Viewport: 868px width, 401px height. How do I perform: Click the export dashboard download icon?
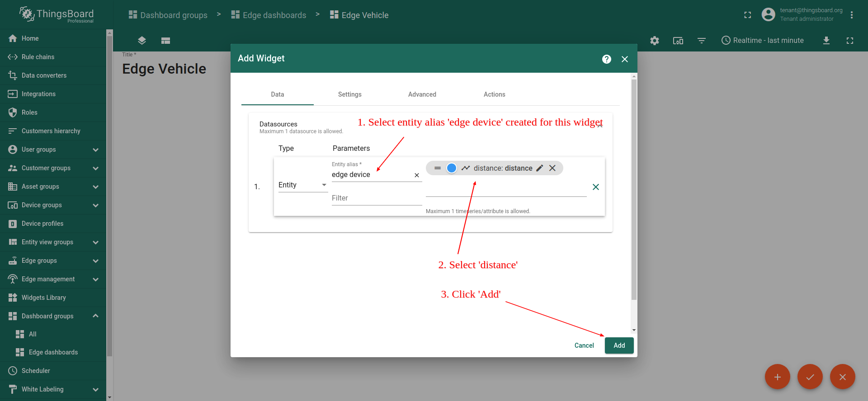826,41
